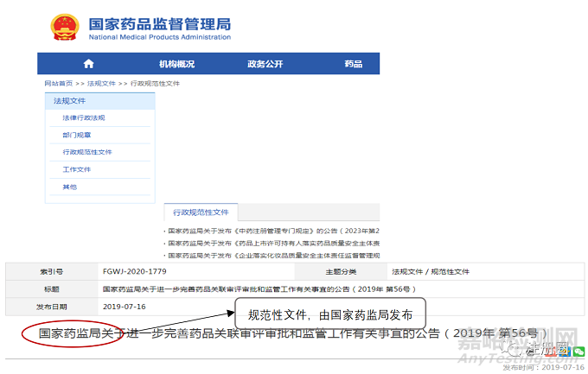This screenshot has height=374, width=588.
Task: Click the green WeChat icon at bottom right
Action: (x=577, y=352)
